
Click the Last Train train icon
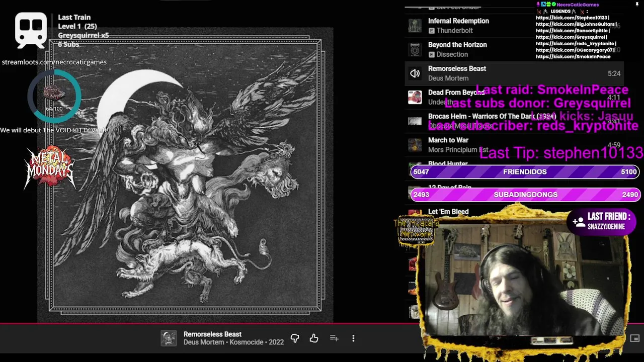[31, 31]
